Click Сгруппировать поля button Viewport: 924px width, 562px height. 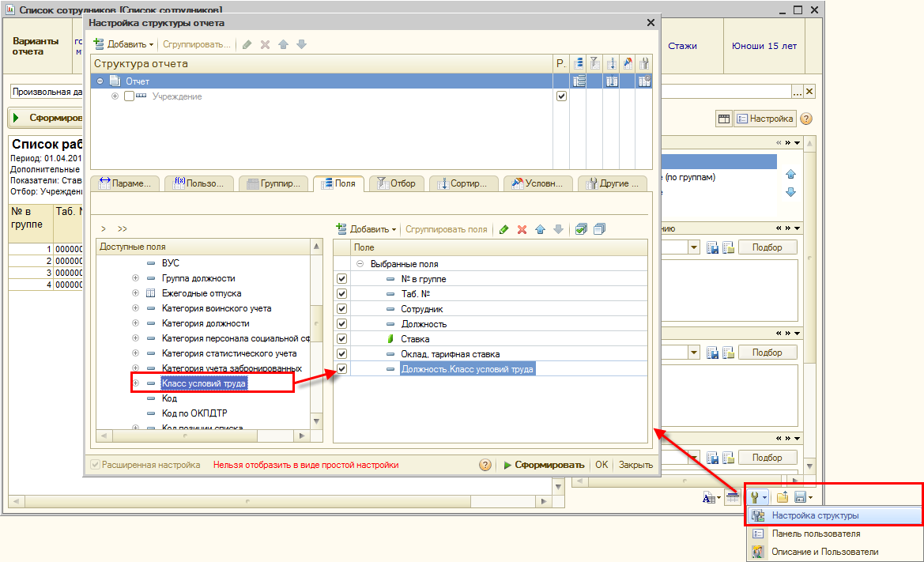(x=446, y=229)
